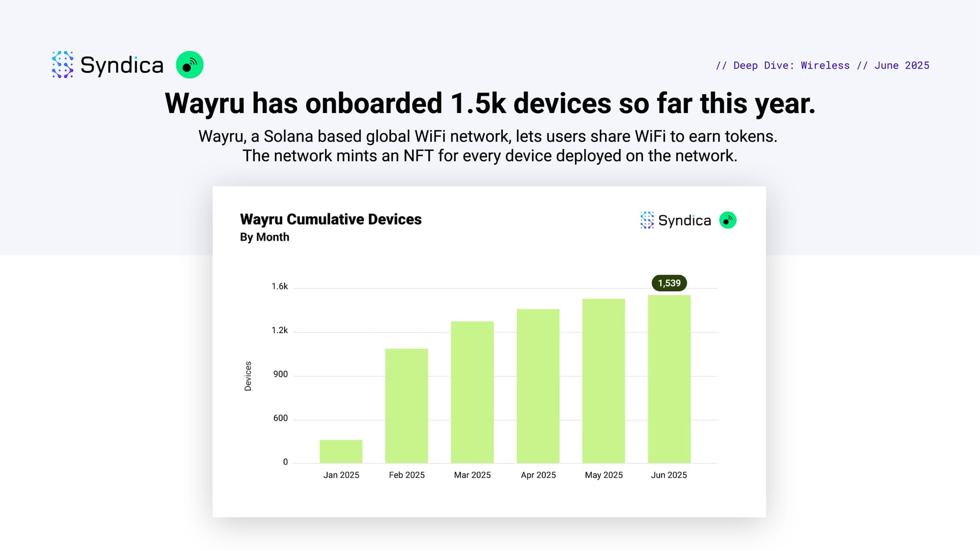This screenshot has height=551, width=980.
Task: Click the 1,539 value badge
Action: 669,283
